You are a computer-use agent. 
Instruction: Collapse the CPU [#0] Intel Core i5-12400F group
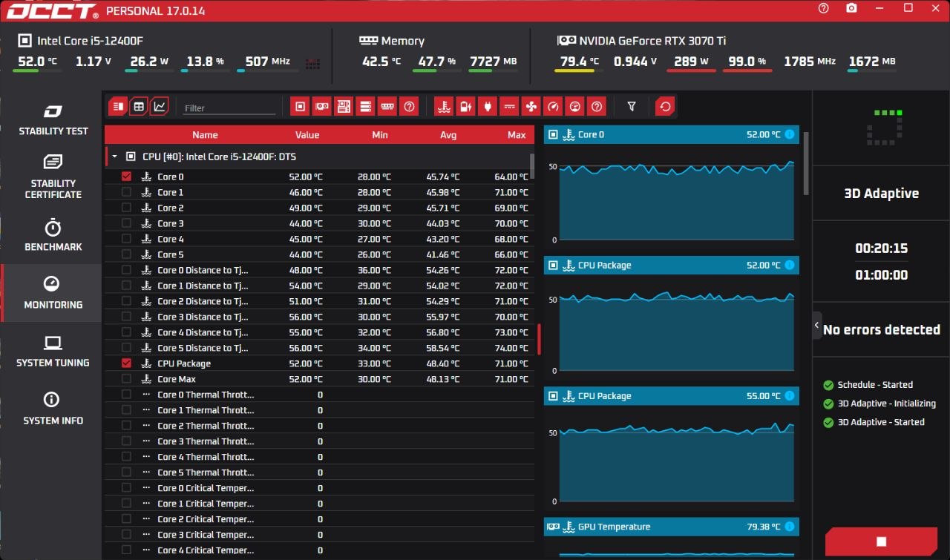(115, 157)
